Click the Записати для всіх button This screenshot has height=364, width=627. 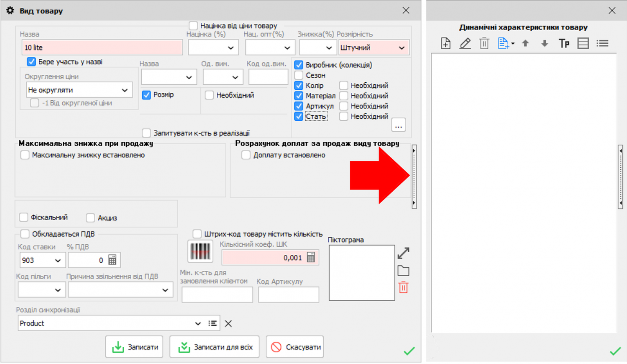[214, 347]
